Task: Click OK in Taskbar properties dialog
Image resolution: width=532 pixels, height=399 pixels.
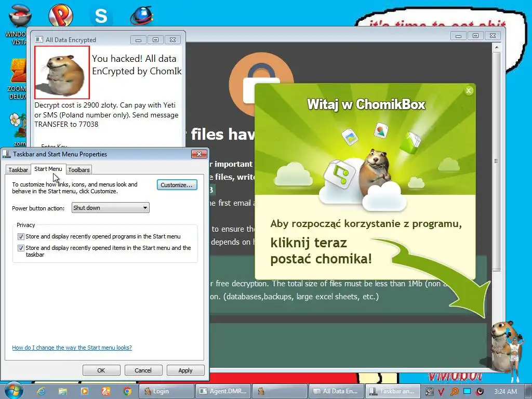Action: pyautogui.click(x=101, y=370)
